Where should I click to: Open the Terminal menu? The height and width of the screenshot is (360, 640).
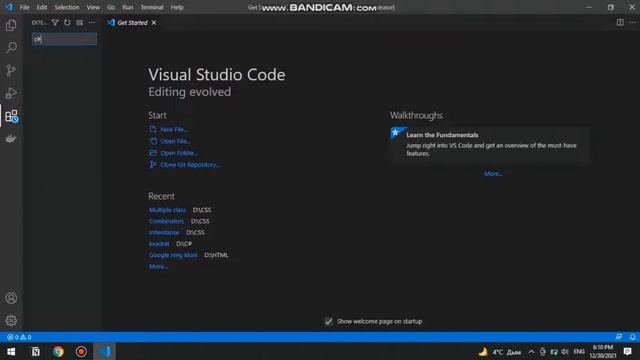click(152, 7)
